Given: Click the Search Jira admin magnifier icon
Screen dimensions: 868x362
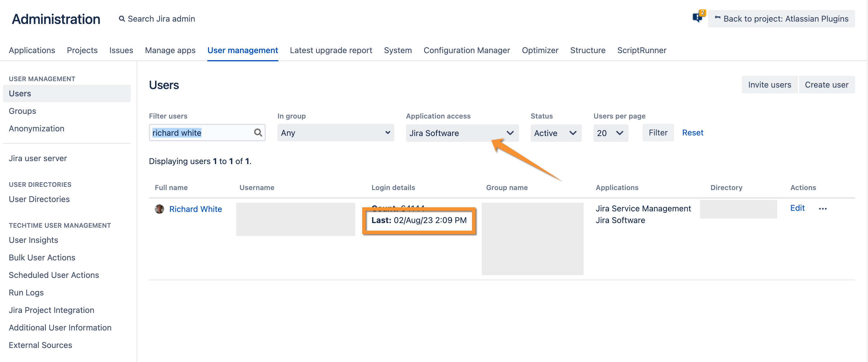Looking at the screenshot, I should coord(122,19).
